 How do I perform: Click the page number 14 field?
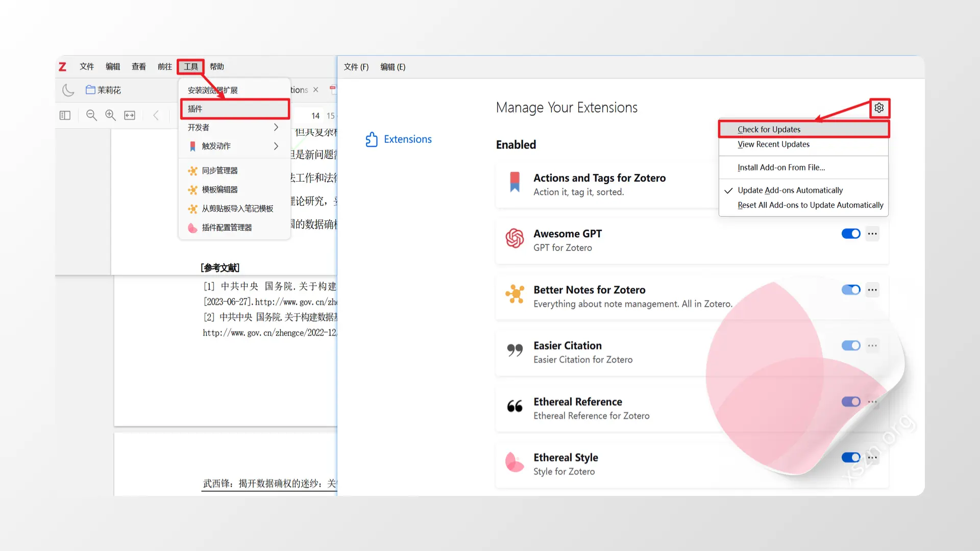click(x=315, y=116)
